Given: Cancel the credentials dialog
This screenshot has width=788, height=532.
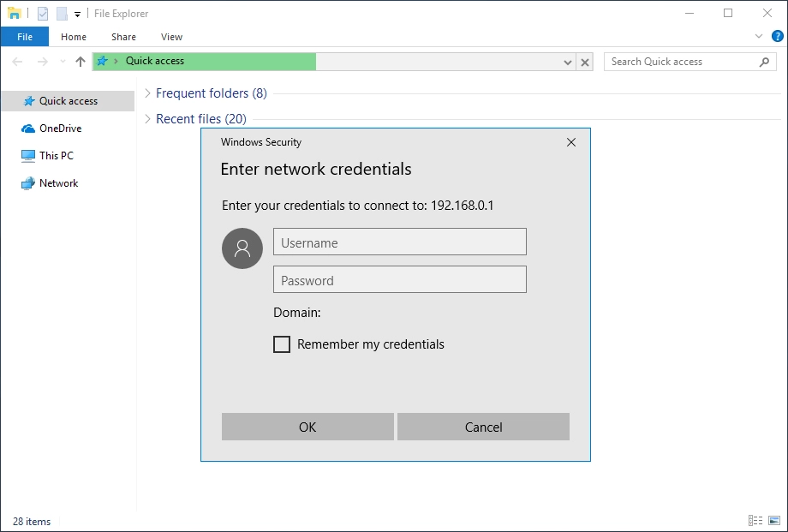Looking at the screenshot, I should [483, 427].
